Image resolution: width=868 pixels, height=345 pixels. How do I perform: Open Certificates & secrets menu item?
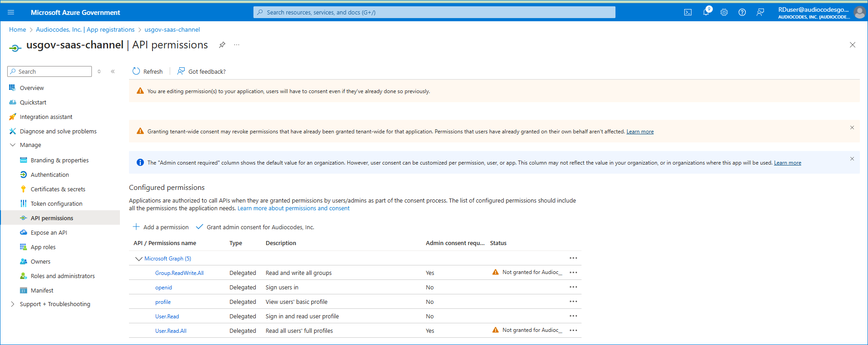coord(58,189)
